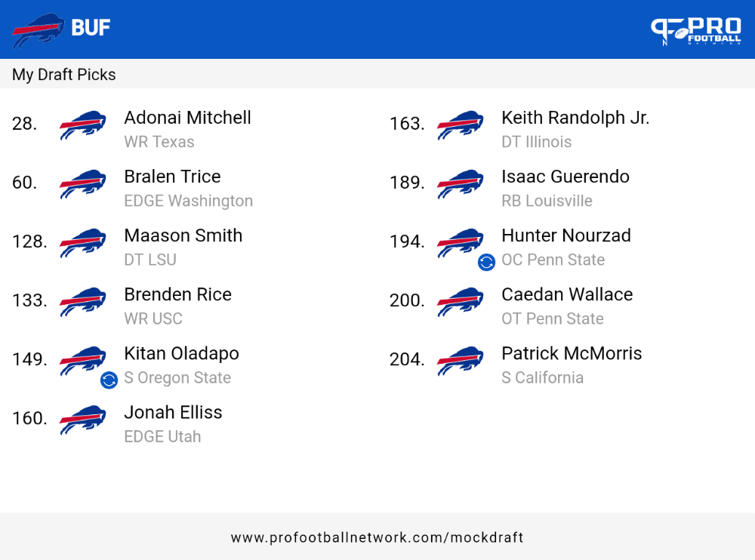
Task: Select the My Draft Picks heading
Action: 64,75
